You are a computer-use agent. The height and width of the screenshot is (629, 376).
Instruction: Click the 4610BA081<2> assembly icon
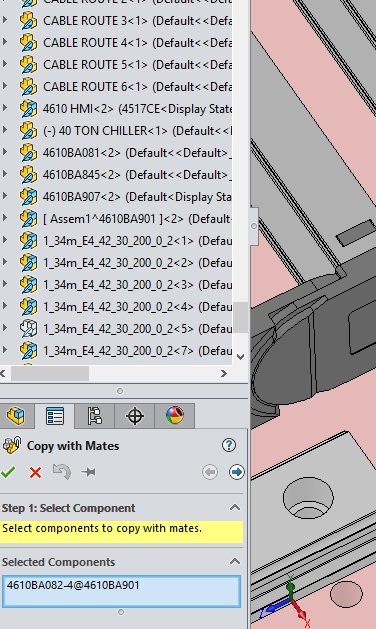[28, 153]
